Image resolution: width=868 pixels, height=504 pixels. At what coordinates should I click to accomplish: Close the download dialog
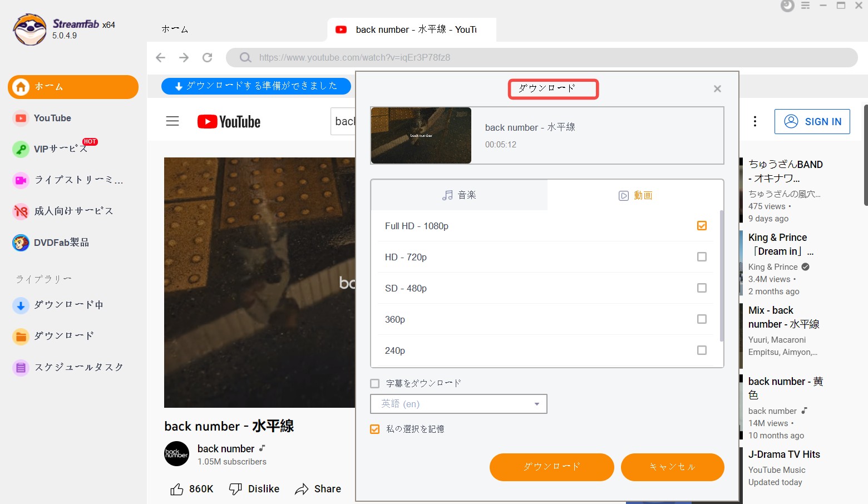pos(717,88)
